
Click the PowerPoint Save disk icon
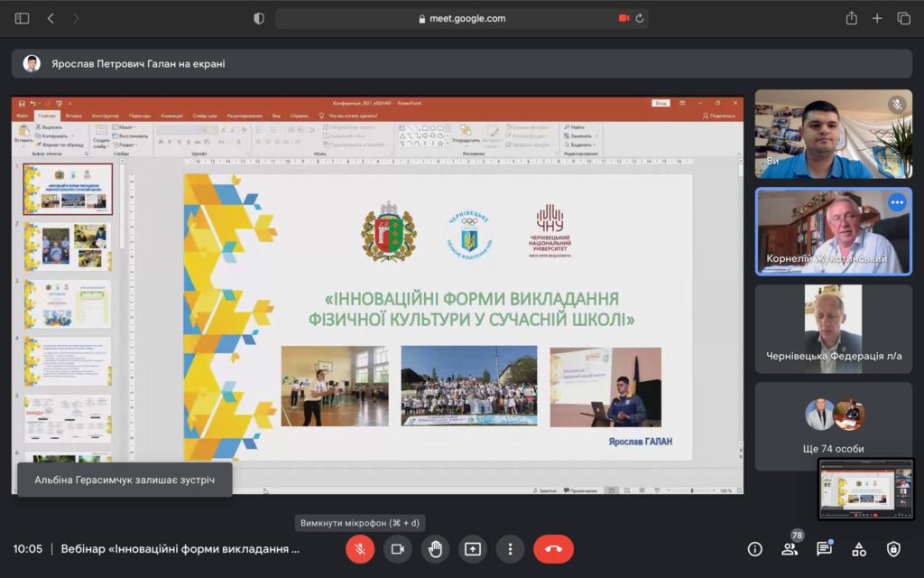(22, 103)
